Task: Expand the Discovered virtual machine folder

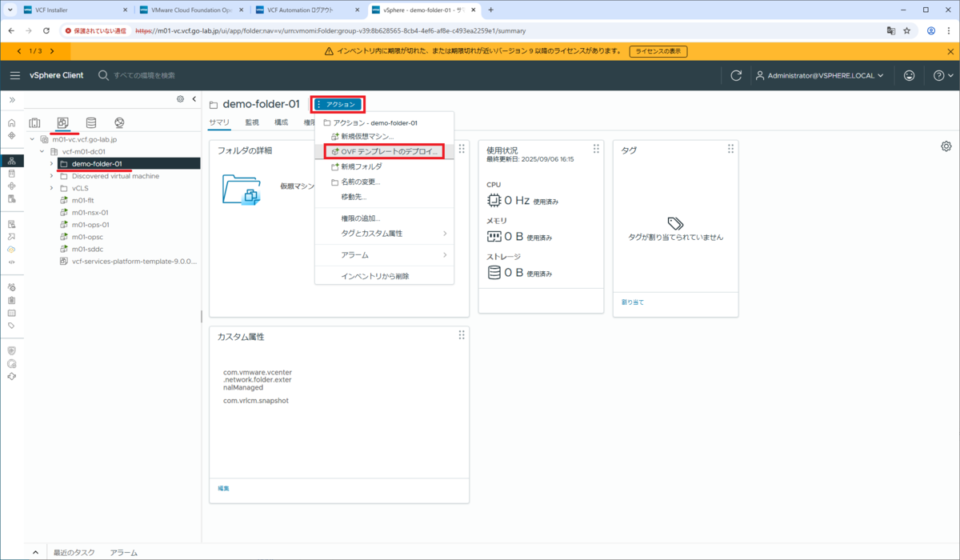Action: 52,176
